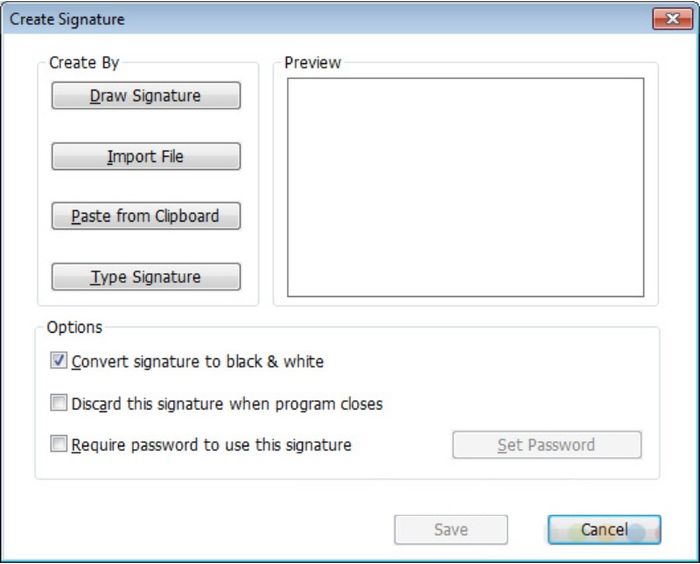Select Paste from Clipboard
This screenshot has height=564, width=700.
click(146, 216)
